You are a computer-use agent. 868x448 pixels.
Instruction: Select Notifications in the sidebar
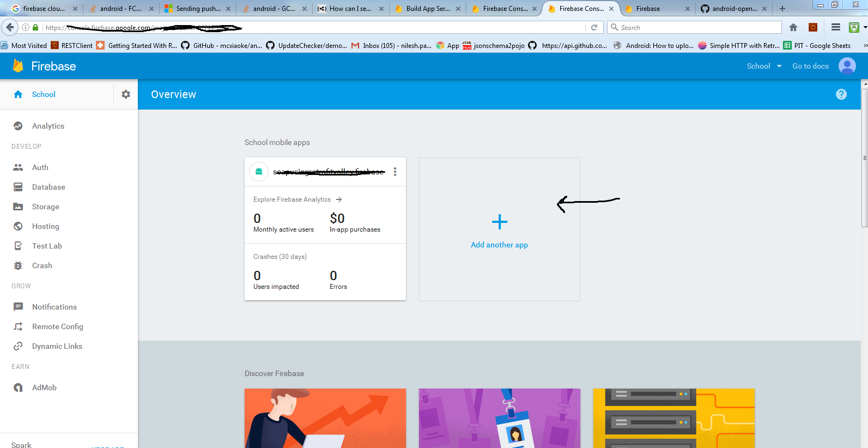(x=54, y=307)
